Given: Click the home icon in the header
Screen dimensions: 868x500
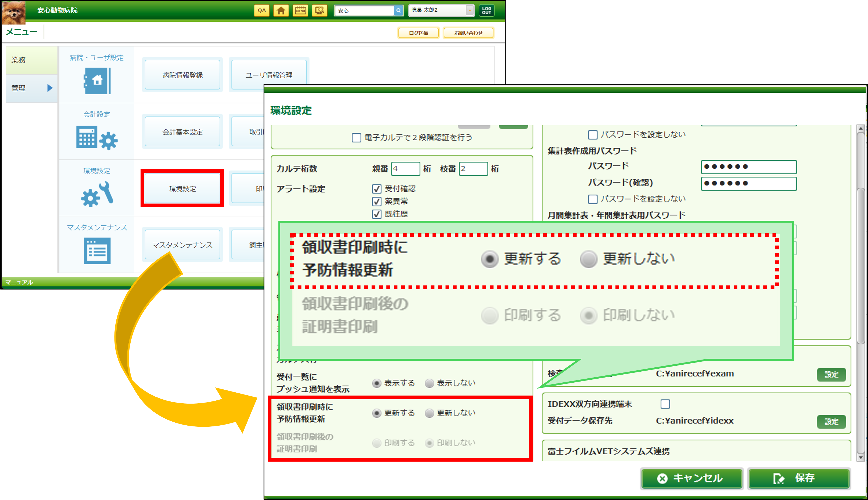Looking at the screenshot, I should [x=281, y=10].
